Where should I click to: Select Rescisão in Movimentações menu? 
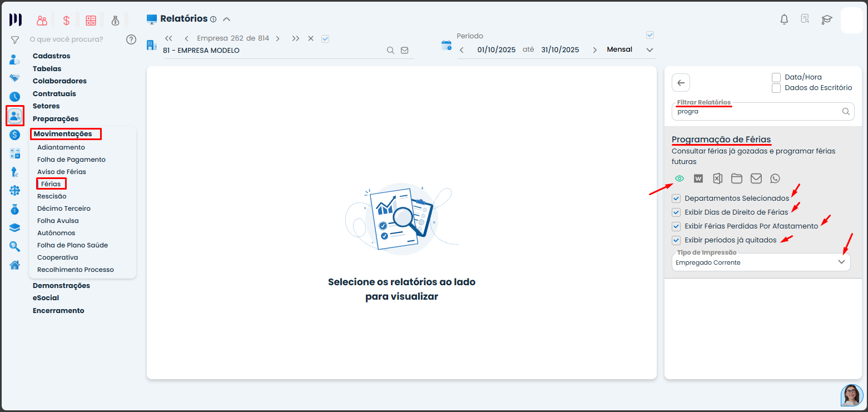(x=52, y=196)
